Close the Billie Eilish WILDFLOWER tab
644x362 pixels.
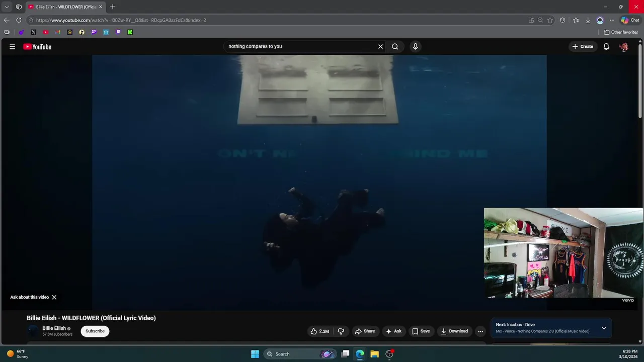pos(101,7)
